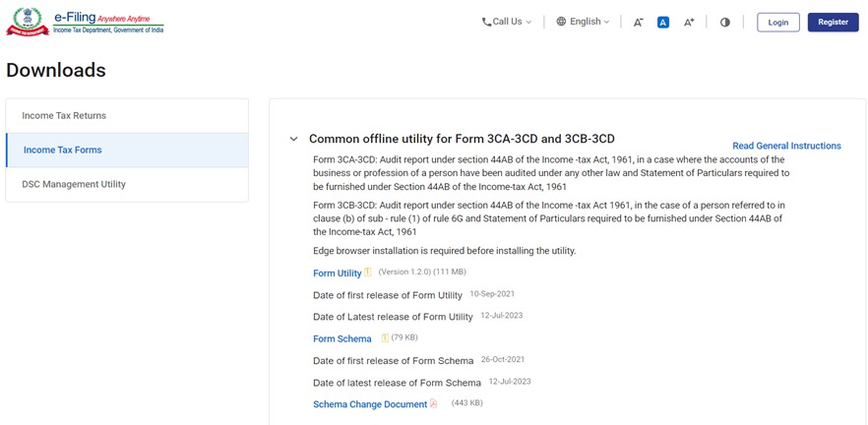Download via the Schema Change Document link
The height and width of the screenshot is (425, 868).
(370, 404)
